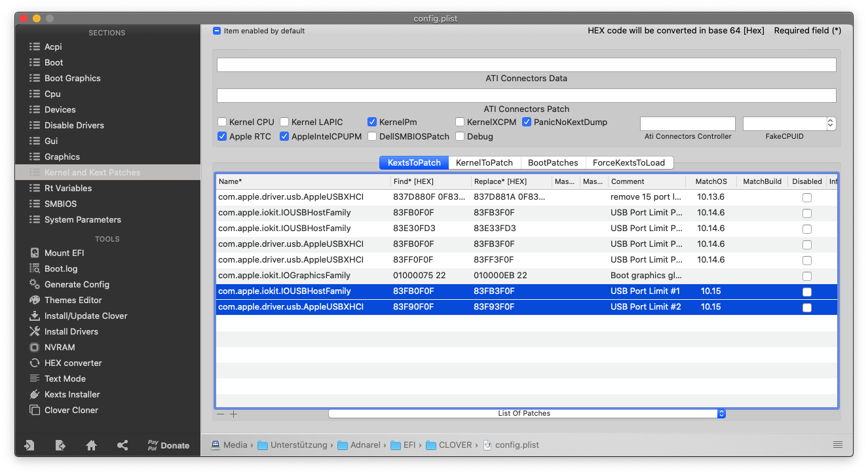Click the Ati Connectors Controller field
The image size is (868, 474).
pyautogui.click(x=687, y=124)
